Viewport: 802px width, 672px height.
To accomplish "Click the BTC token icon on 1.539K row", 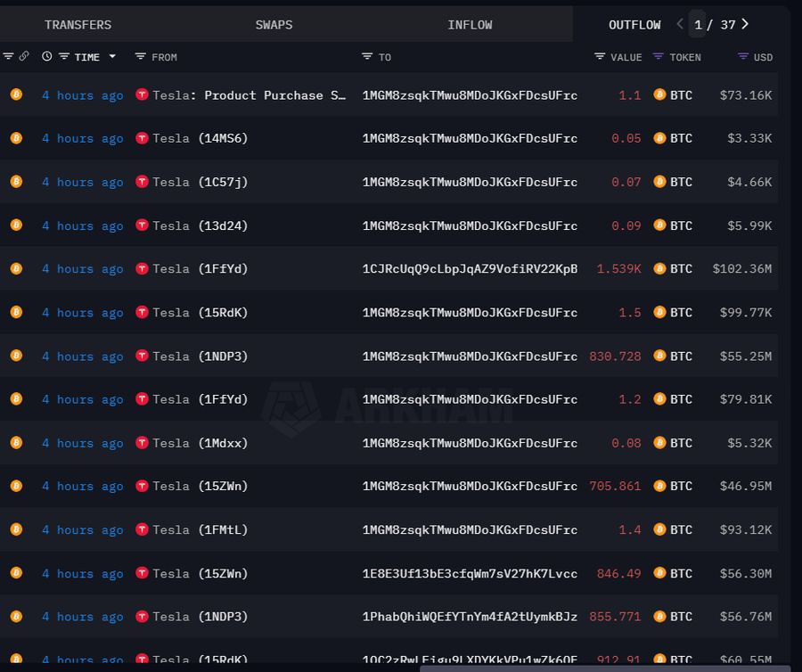I will 659,268.
